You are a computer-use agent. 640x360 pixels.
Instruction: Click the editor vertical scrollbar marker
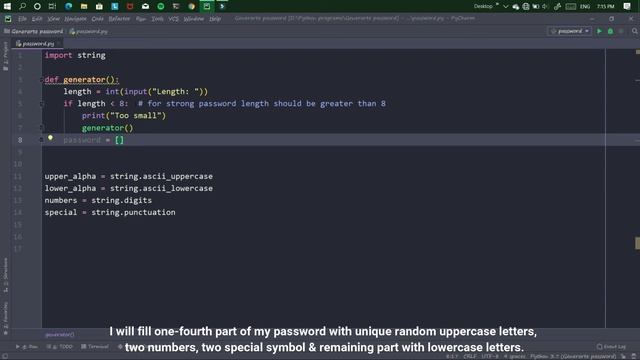637,243
